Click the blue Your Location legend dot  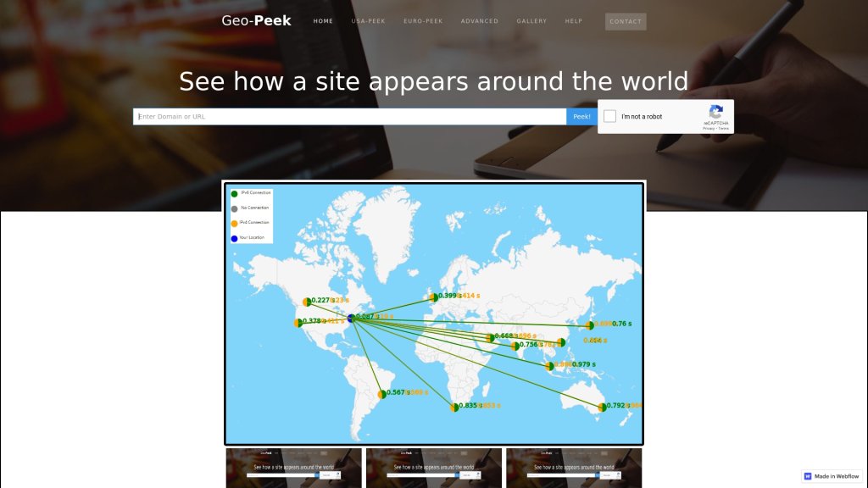(x=234, y=238)
